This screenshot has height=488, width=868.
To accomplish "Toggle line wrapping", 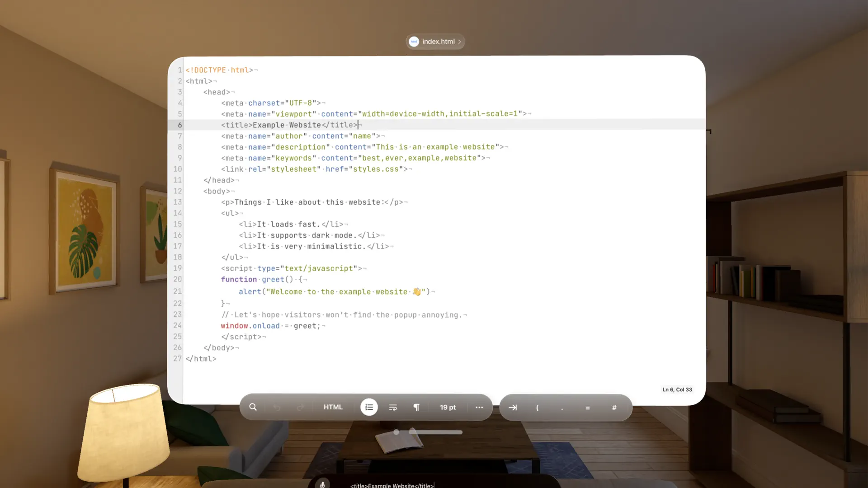I will coord(392,408).
